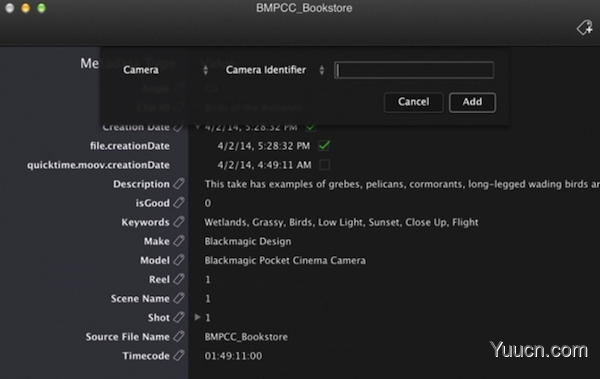This screenshot has height=379, width=600.
Task: Click the edit pencil beside Scene Name
Action: pos(179,298)
